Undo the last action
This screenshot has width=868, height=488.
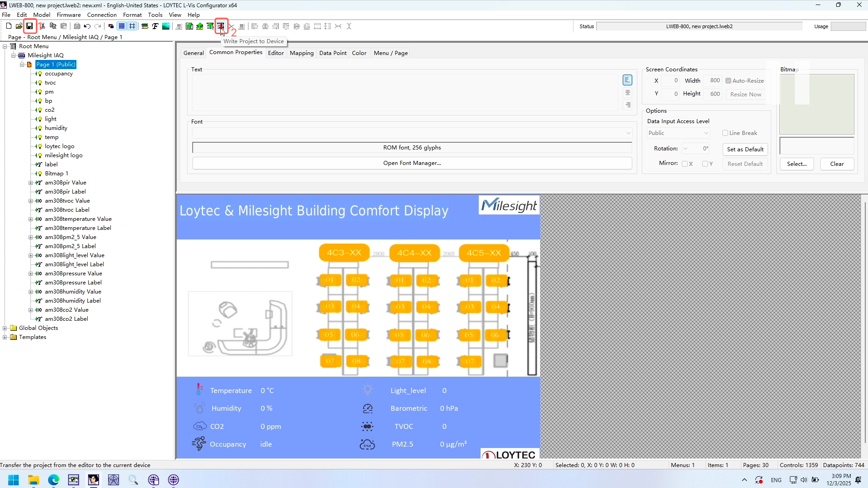pos(87,26)
